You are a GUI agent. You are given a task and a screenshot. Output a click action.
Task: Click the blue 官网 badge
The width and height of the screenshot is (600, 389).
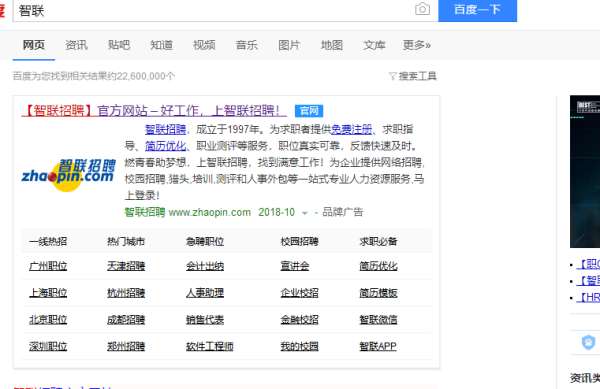pos(309,111)
